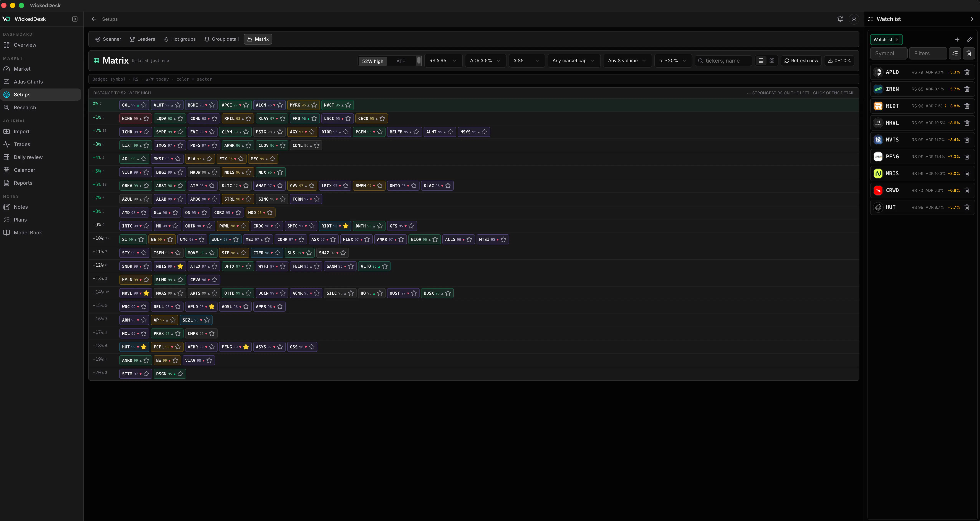Image resolution: width=980 pixels, height=521 pixels.
Task: Open the NINE badge in the -1% row
Action: point(135,119)
